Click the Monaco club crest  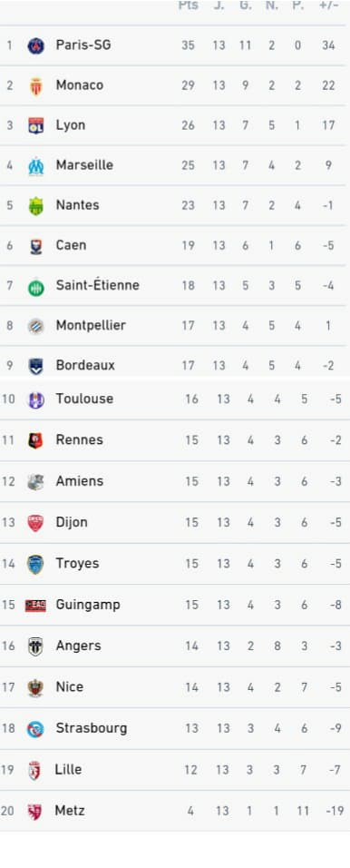click(36, 86)
